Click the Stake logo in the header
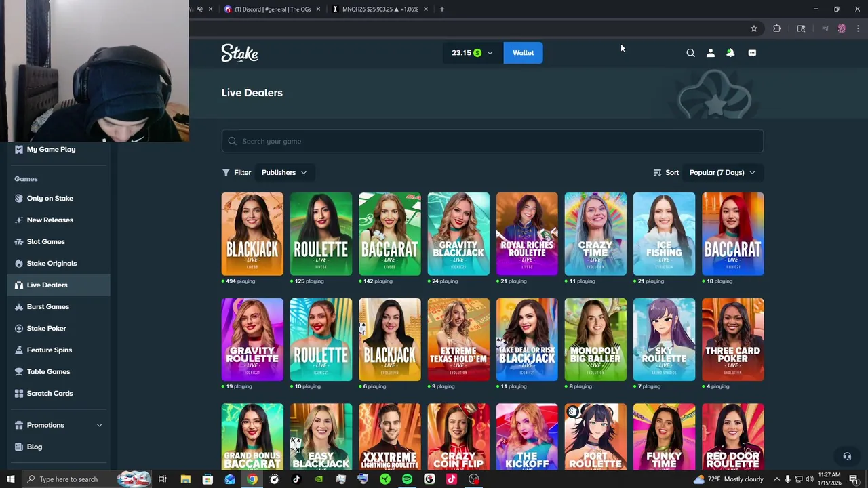Image resolution: width=868 pixels, height=488 pixels. click(x=239, y=53)
